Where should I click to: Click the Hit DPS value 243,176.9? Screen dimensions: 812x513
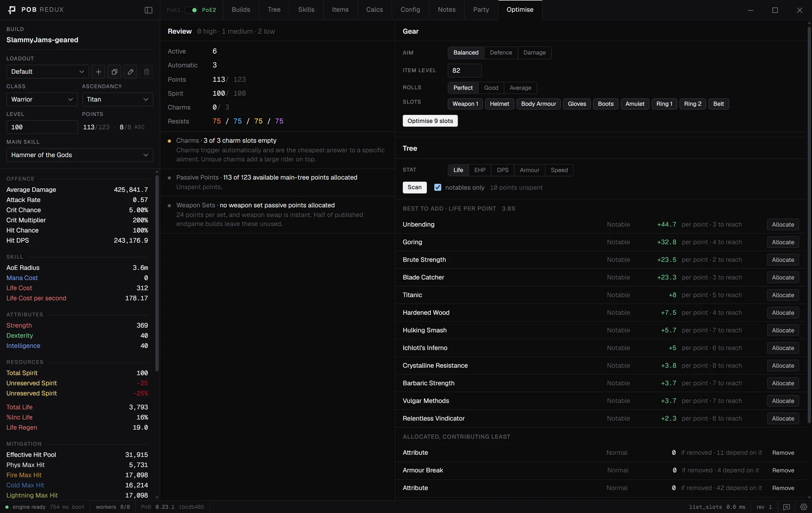[131, 241]
